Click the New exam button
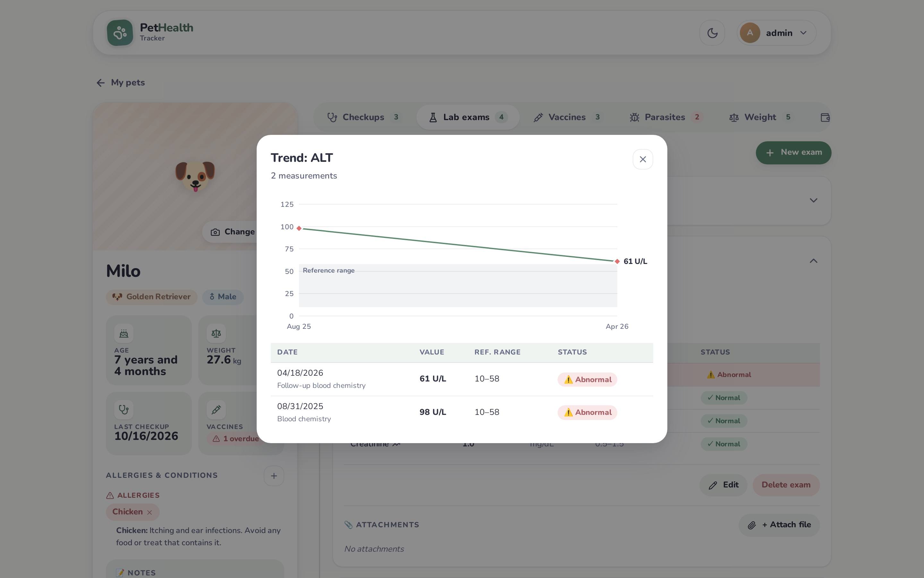924x578 pixels. (793, 153)
